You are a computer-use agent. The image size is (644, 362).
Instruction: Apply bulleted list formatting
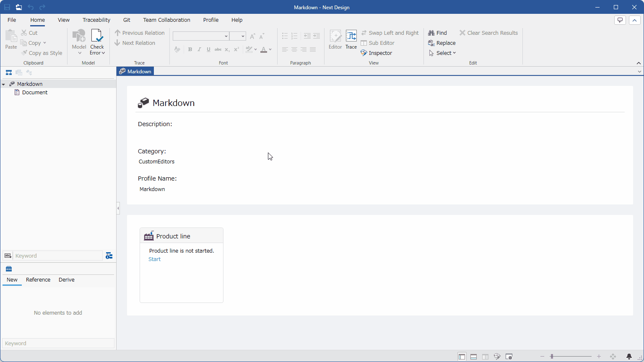click(x=285, y=36)
